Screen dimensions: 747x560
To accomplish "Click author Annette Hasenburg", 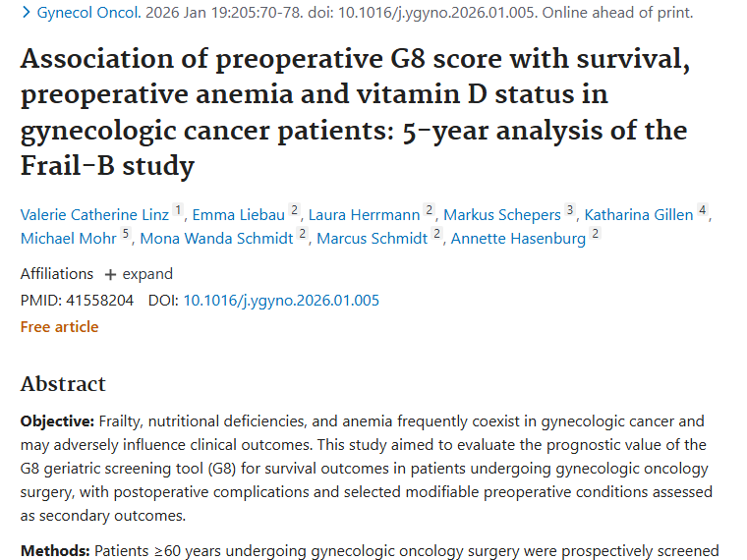I will coord(518,238).
